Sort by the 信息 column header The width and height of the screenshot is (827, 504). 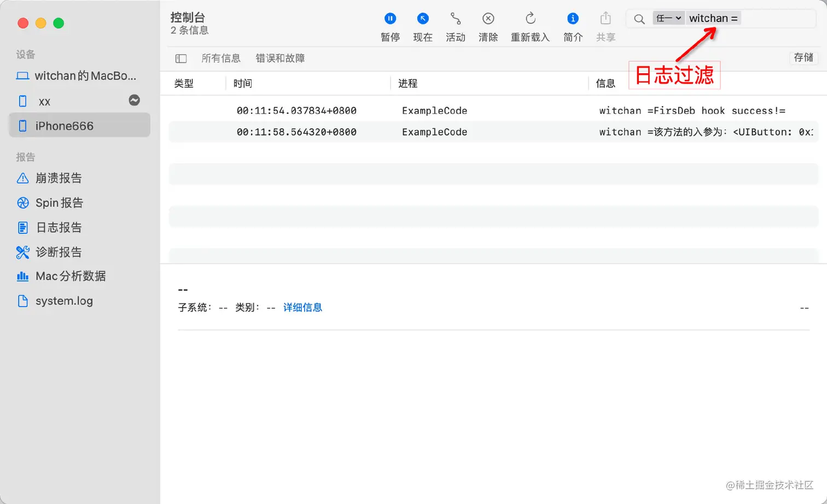(605, 84)
